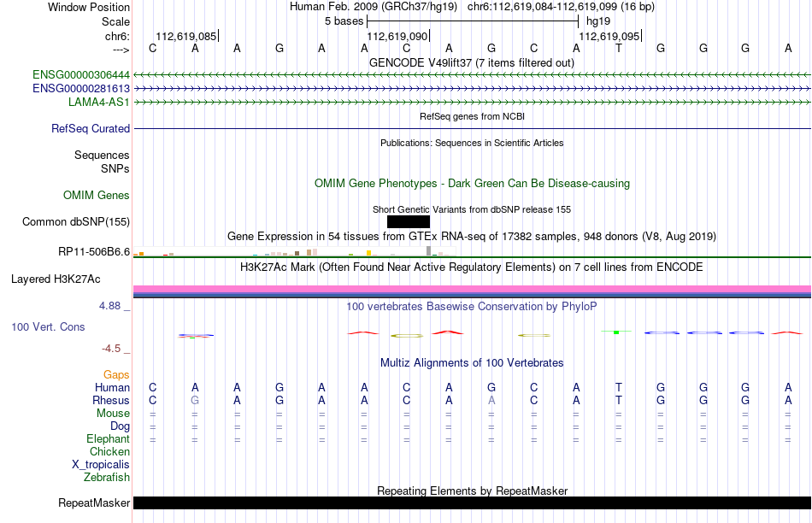Open the RefSeq Curated track label
812x523 pixels.
[x=91, y=128]
